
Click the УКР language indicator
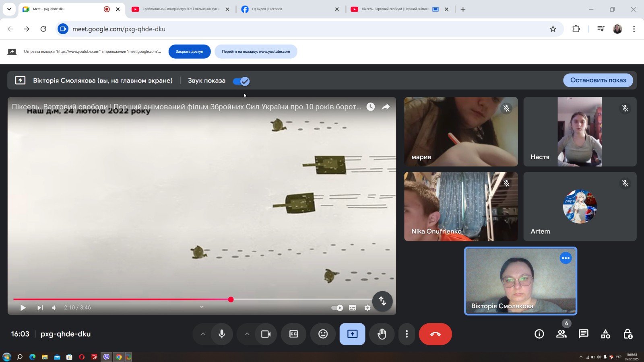pyautogui.click(x=619, y=357)
